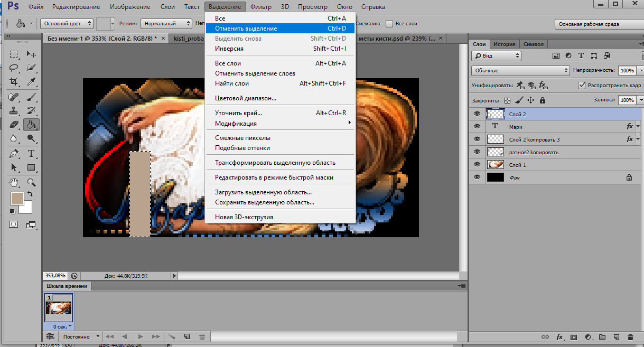This screenshot has height=347, width=644.
Task: Open Основной цвет fill source dropdown
Action: 68,24
